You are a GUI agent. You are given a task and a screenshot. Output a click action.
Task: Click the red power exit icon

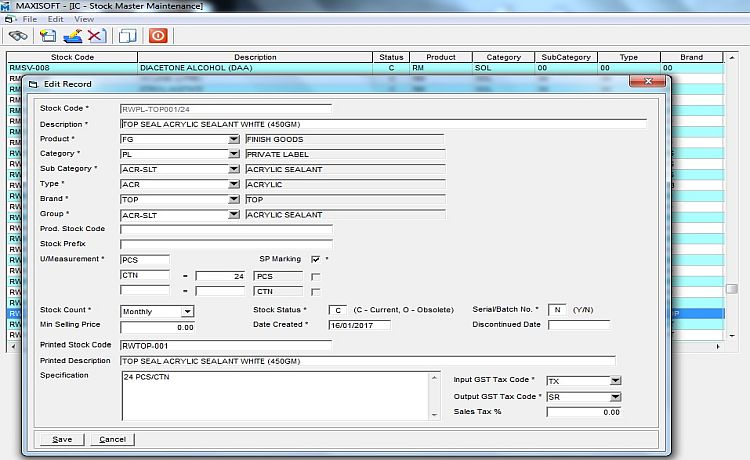158,36
